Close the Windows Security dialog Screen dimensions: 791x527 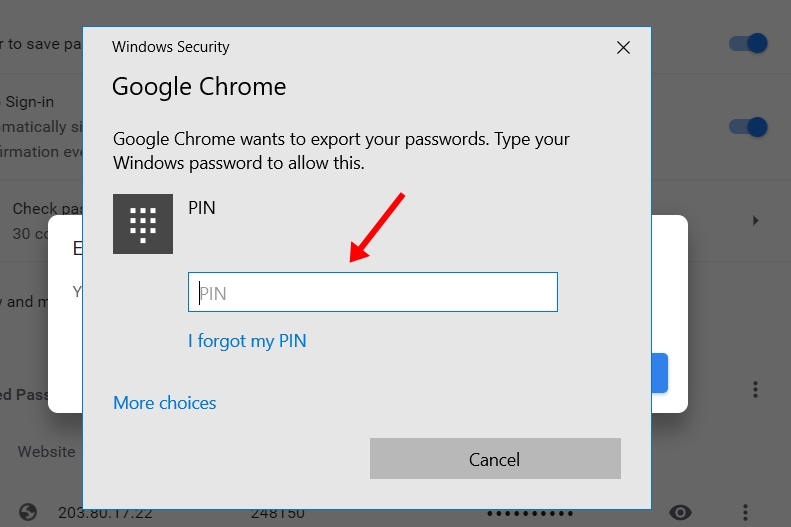[x=623, y=47]
